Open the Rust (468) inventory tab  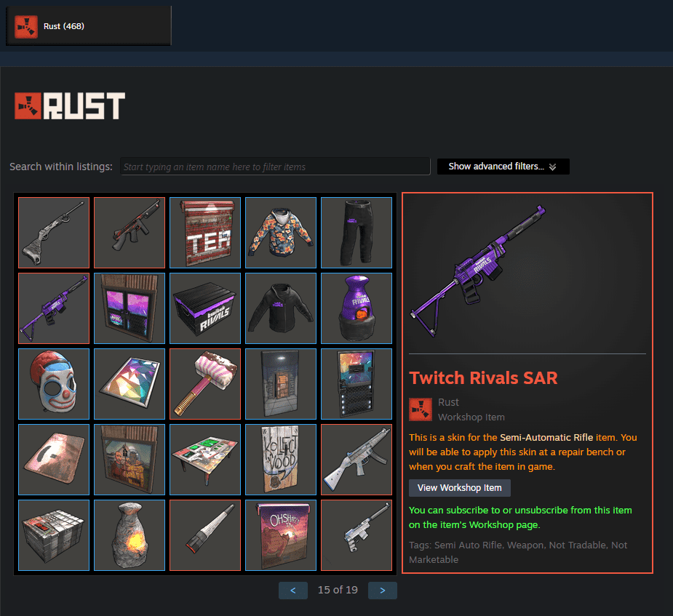click(x=89, y=25)
